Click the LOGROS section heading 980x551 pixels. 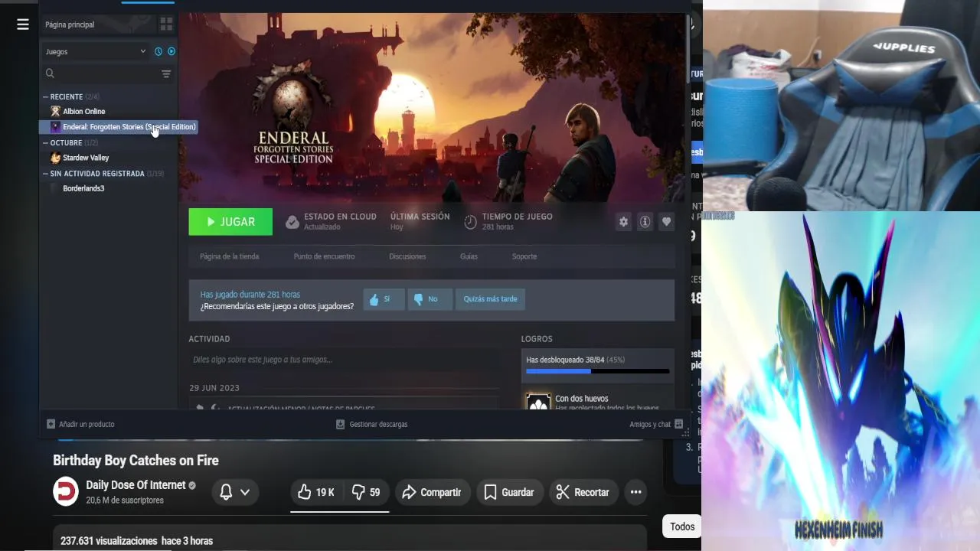click(537, 339)
